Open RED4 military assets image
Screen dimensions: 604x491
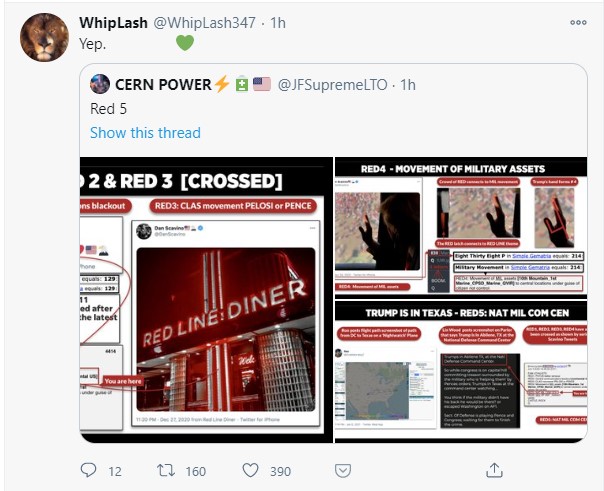coord(461,228)
